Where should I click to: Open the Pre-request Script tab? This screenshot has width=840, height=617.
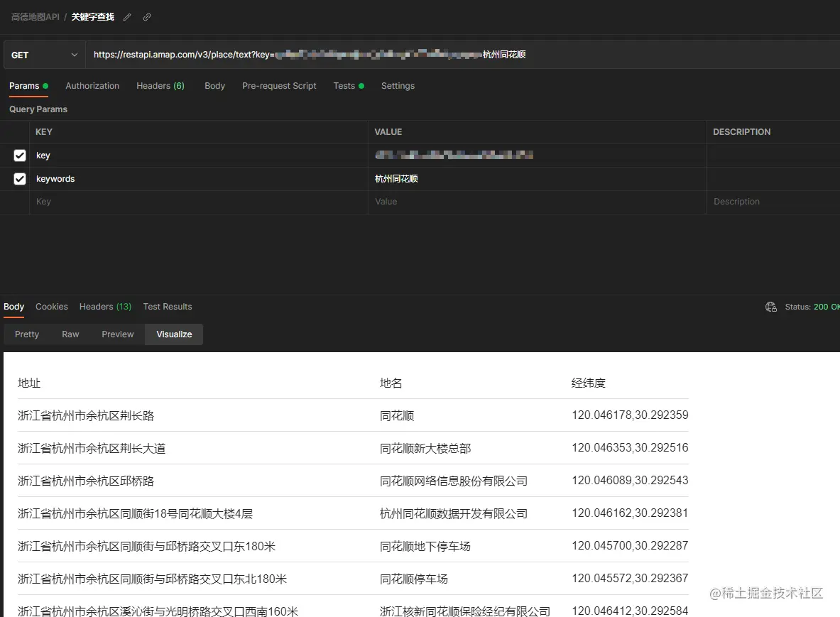pyautogui.click(x=279, y=86)
